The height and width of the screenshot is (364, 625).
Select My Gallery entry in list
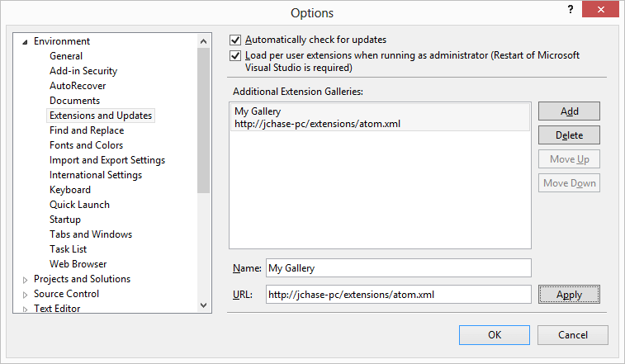380,117
